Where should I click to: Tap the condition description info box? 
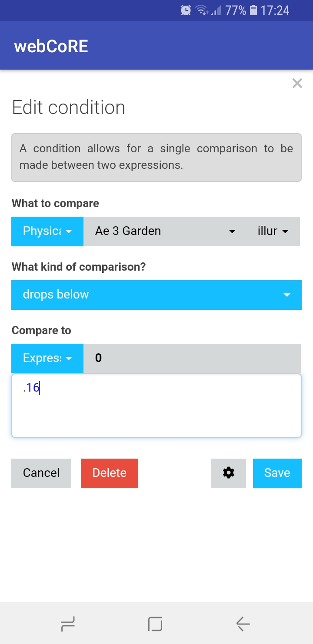pyautogui.click(x=156, y=157)
